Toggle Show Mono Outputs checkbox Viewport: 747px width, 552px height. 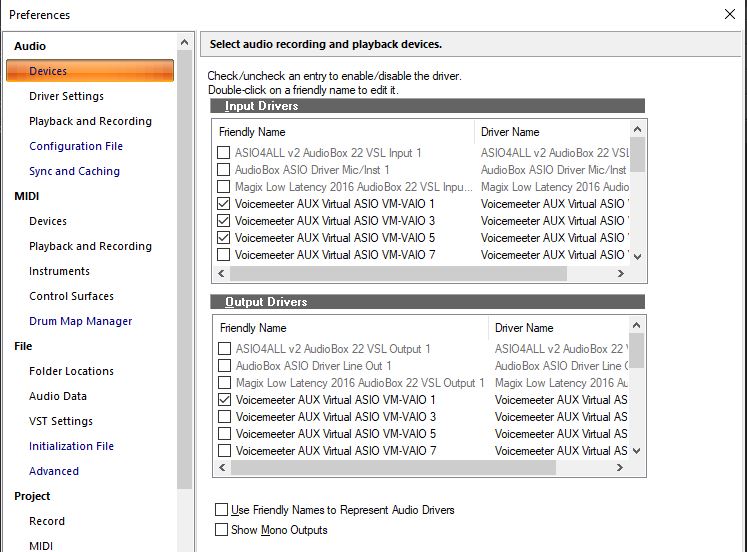[221, 530]
